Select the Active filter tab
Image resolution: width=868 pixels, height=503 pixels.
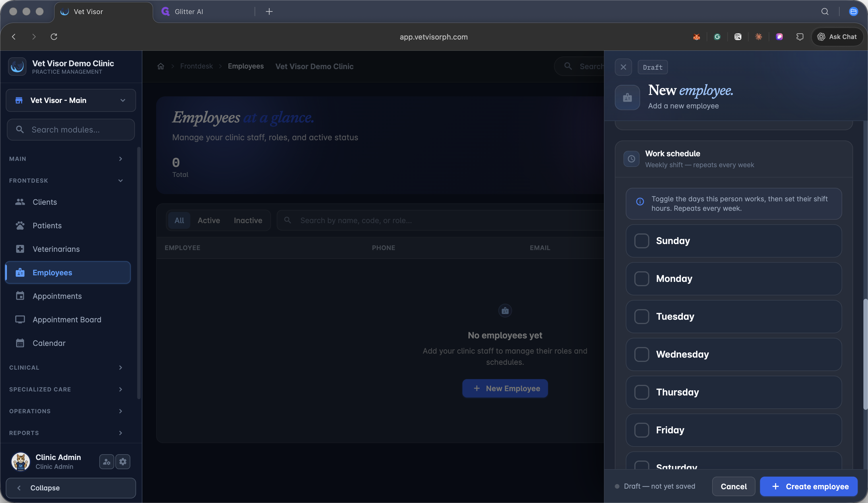pyautogui.click(x=209, y=220)
